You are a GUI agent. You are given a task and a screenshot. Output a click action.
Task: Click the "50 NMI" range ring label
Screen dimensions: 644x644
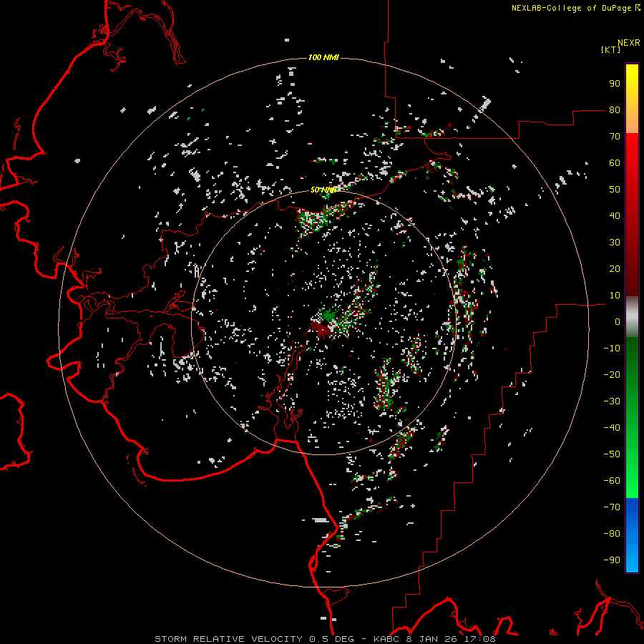click(323, 190)
